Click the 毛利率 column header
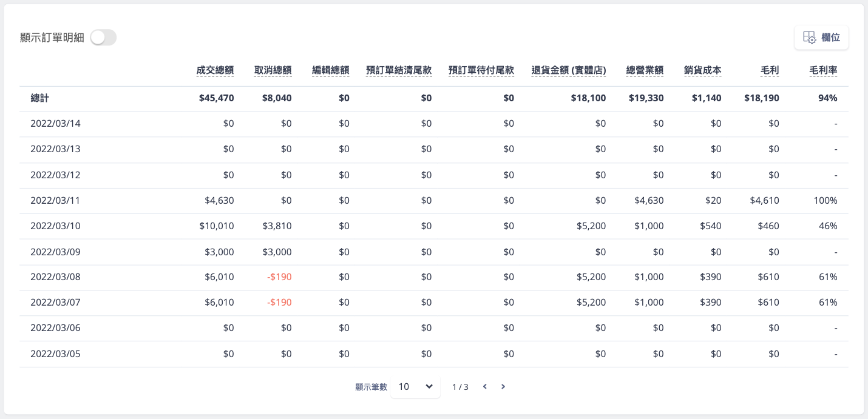868x419 pixels. tap(824, 70)
